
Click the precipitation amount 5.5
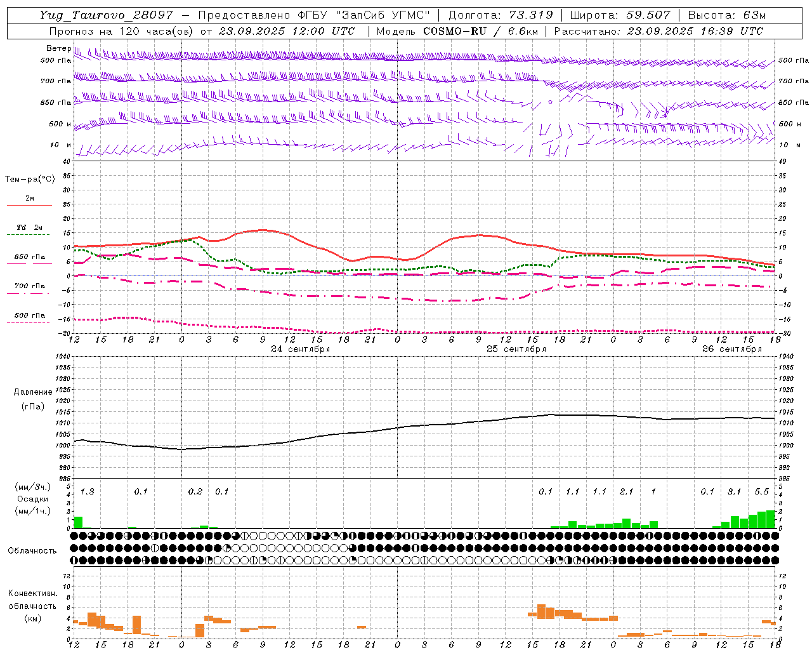click(x=761, y=492)
